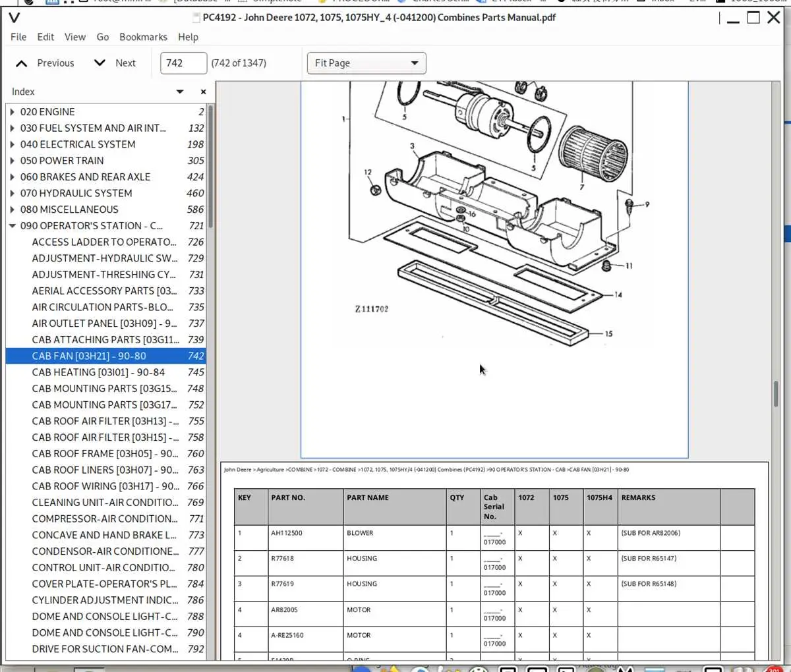This screenshot has width=791, height=672.
Task: Maximize the PDF viewer window
Action: click(753, 18)
